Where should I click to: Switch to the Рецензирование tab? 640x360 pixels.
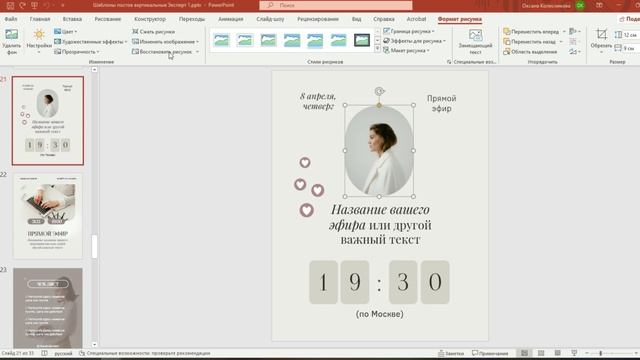tap(318, 19)
